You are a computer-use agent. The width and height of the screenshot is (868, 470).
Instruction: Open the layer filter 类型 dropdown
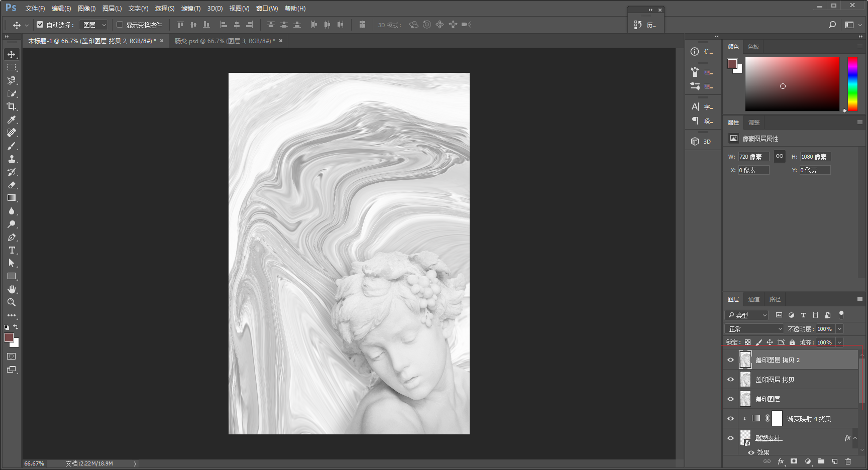[x=747, y=315]
